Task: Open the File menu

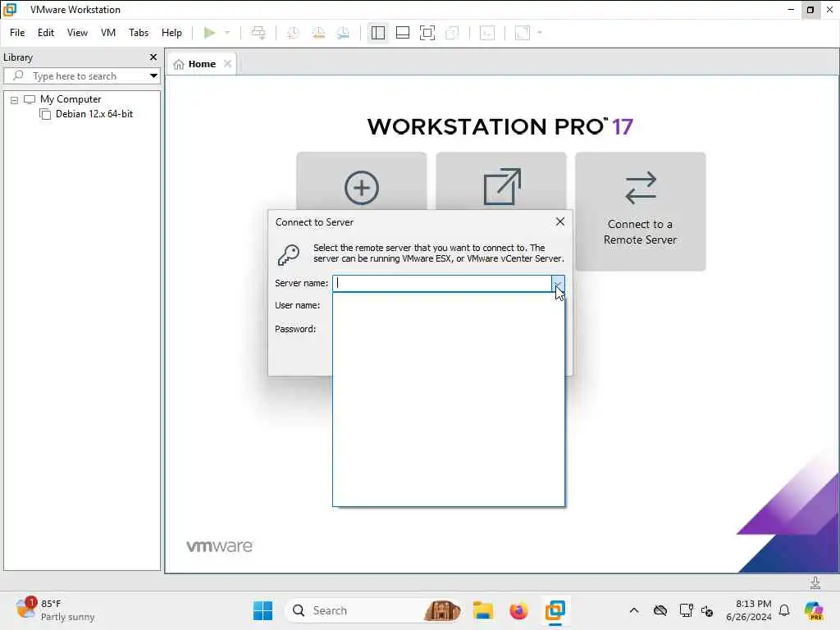Action: (x=17, y=33)
